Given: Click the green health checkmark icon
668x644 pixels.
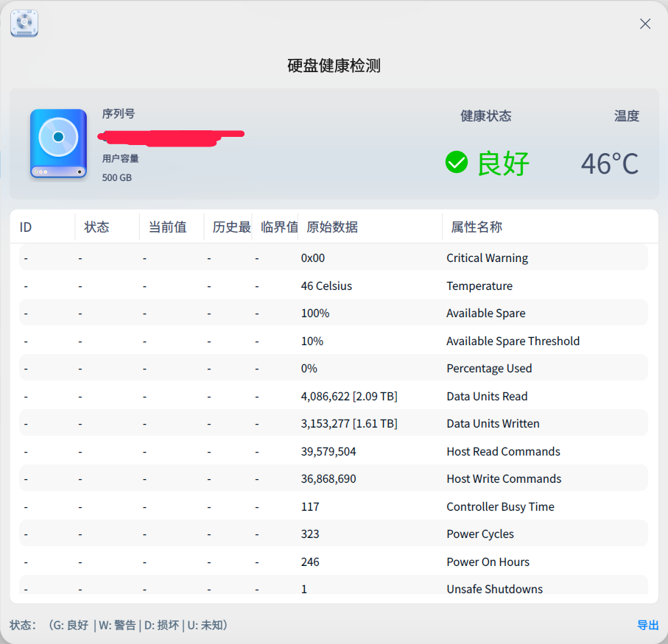Looking at the screenshot, I should tap(457, 162).
